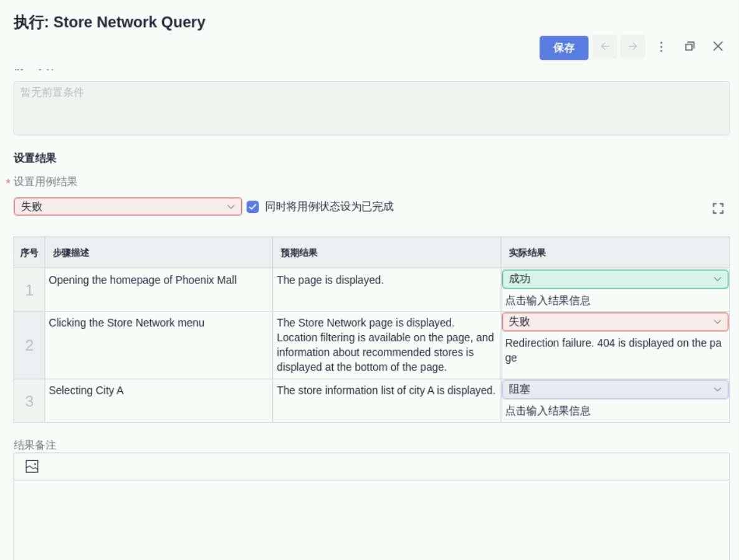Open step 3 actual result dropdown (阻塞)
The height and width of the screenshot is (560, 739).
click(x=615, y=389)
